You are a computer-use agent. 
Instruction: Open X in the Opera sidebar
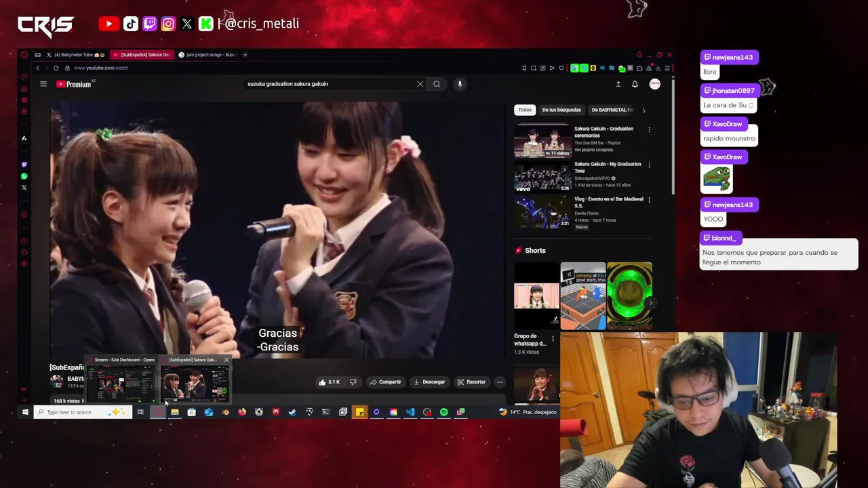pos(24,188)
